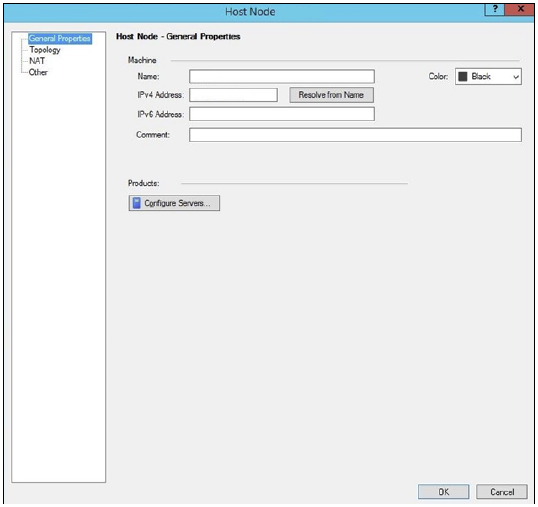The image size is (538, 507).
Task: Click the server icon on Configure Servers
Action: (136, 203)
